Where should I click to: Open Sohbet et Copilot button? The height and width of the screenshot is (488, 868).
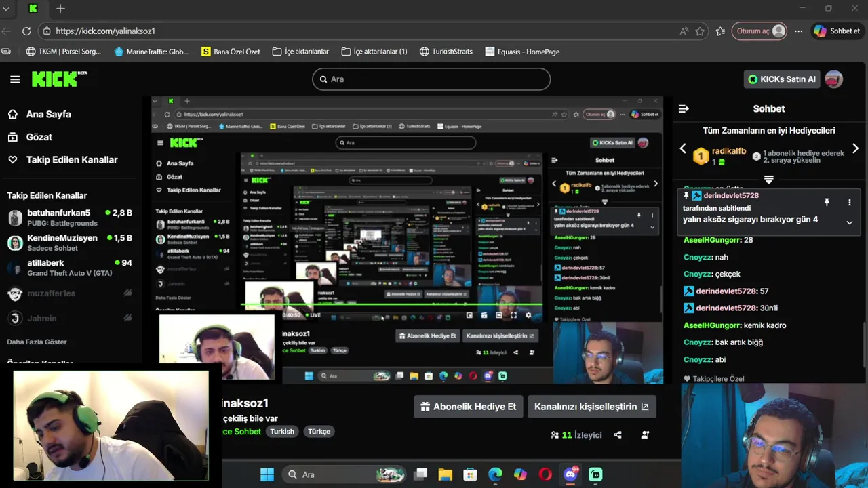837,31
